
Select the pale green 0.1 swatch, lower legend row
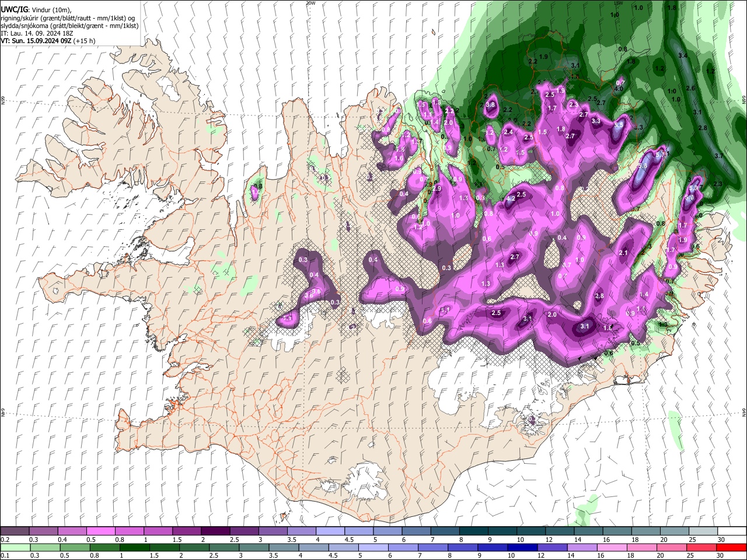point(15,547)
